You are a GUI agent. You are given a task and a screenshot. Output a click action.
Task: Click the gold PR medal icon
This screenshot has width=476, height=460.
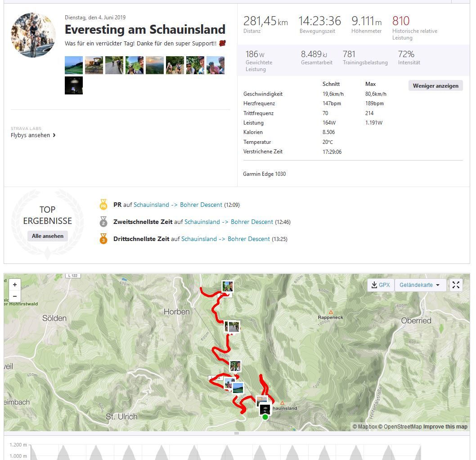tap(103, 205)
